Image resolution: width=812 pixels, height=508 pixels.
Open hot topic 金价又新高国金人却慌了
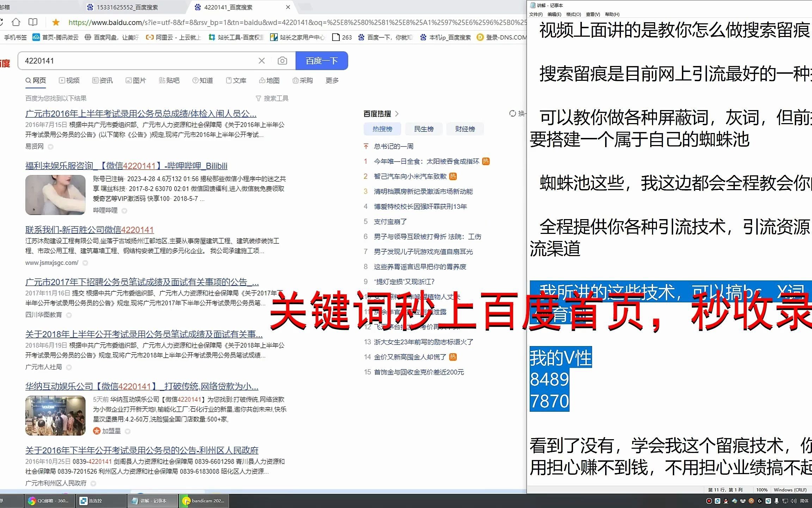coord(410,357)
